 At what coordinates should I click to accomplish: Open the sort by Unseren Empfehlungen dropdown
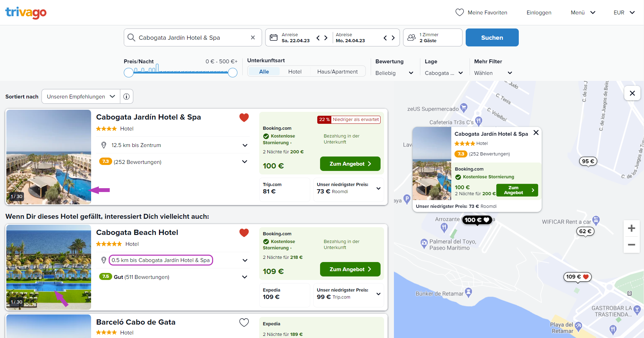coord(81,96)
